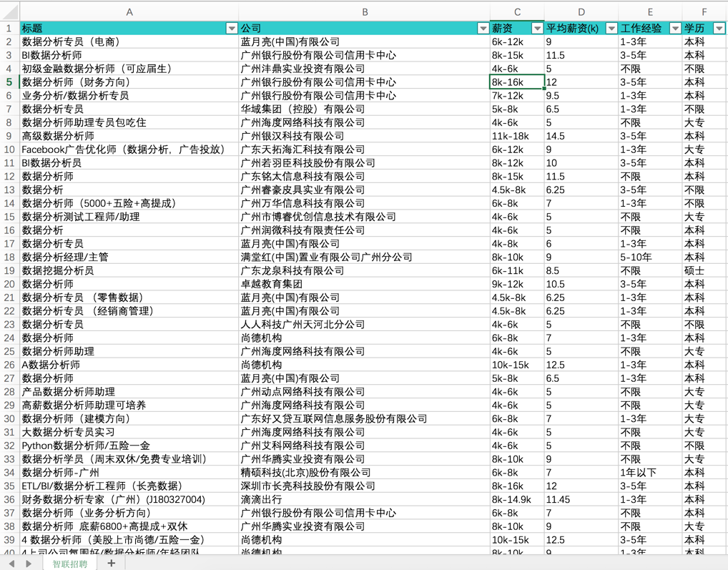Click the previous sheet navigation arrow
The image size is (728, 570).
11,564
